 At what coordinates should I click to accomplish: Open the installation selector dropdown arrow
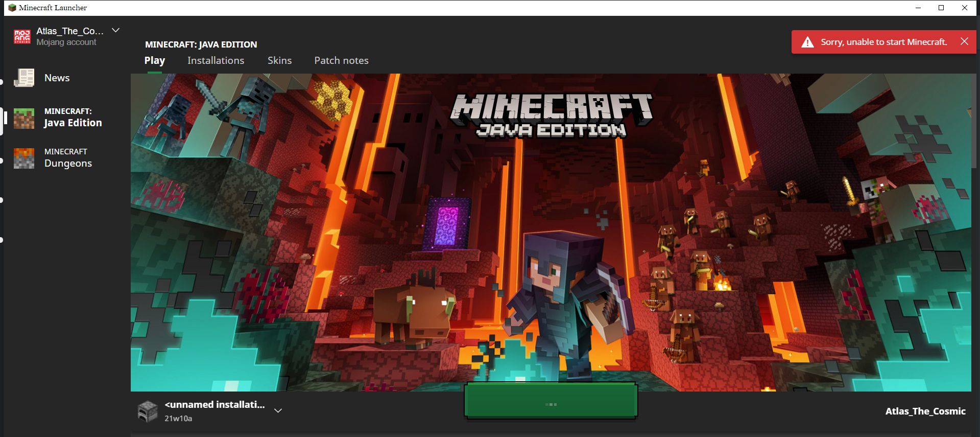tap(278, 410)
